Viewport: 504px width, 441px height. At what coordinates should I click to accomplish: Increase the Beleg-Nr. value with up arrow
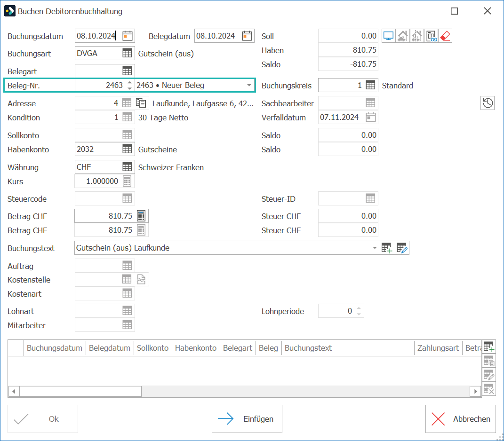pyautogui.click(x=129, y=83)
